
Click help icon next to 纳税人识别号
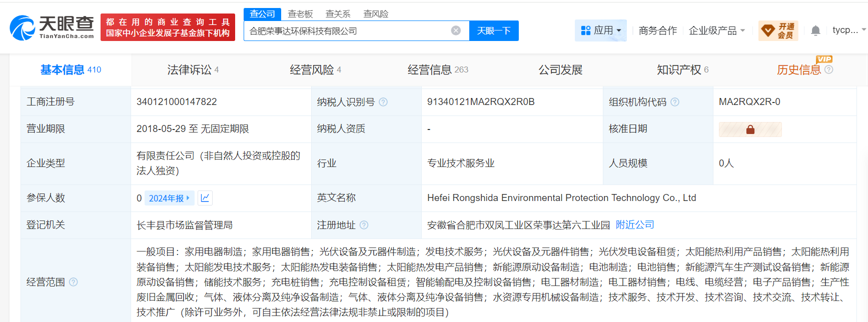pos(383,102)
